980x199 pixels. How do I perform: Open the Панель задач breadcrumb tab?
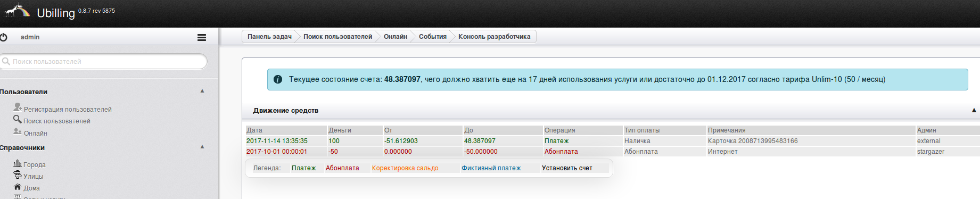(x=269, y=37)
